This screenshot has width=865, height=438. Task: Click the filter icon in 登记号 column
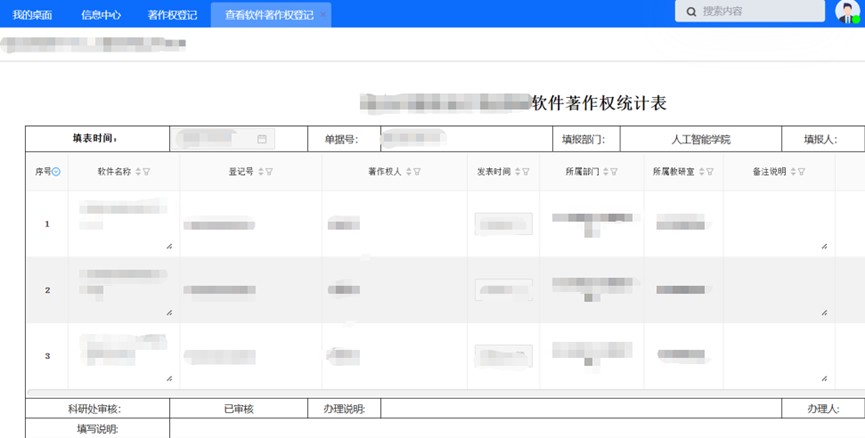point(269,172)
